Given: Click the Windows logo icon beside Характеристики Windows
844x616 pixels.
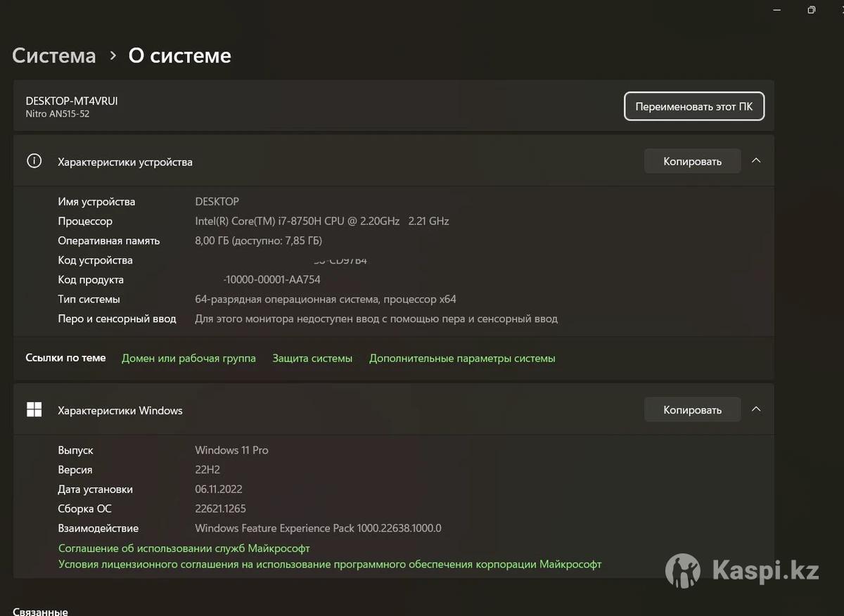Looking at the screenshot, I should (x=34, y=410).
